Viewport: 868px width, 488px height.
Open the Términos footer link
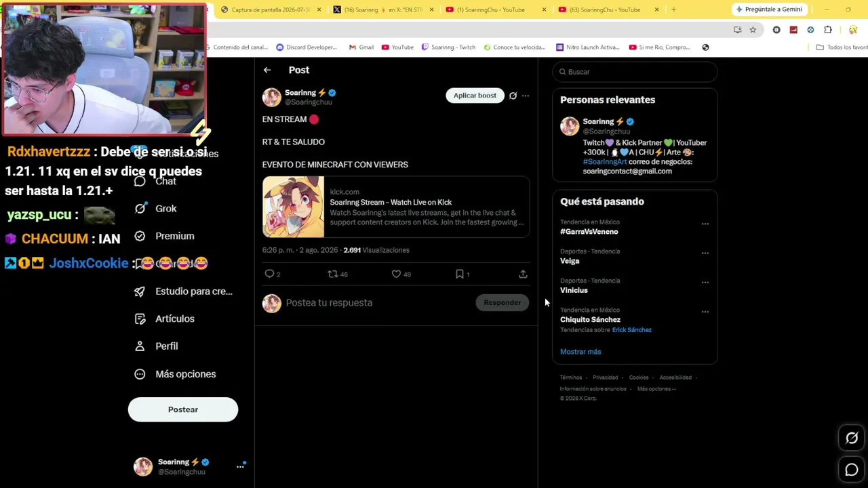click(x=571, y=378)
